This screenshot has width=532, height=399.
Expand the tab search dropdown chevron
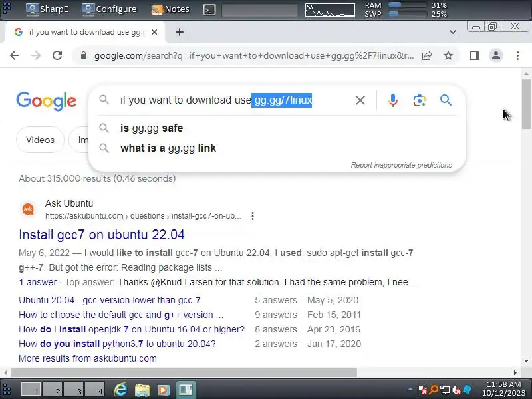(453, 32)
